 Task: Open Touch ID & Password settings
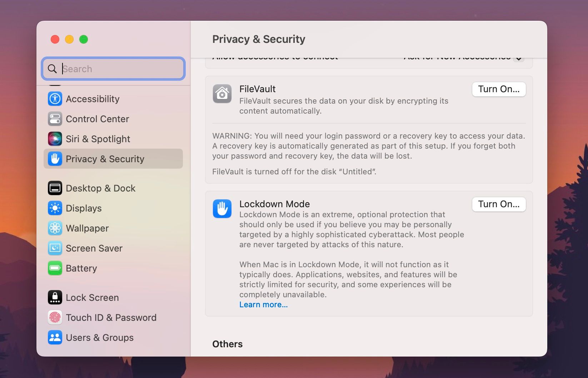click(54, 318)
